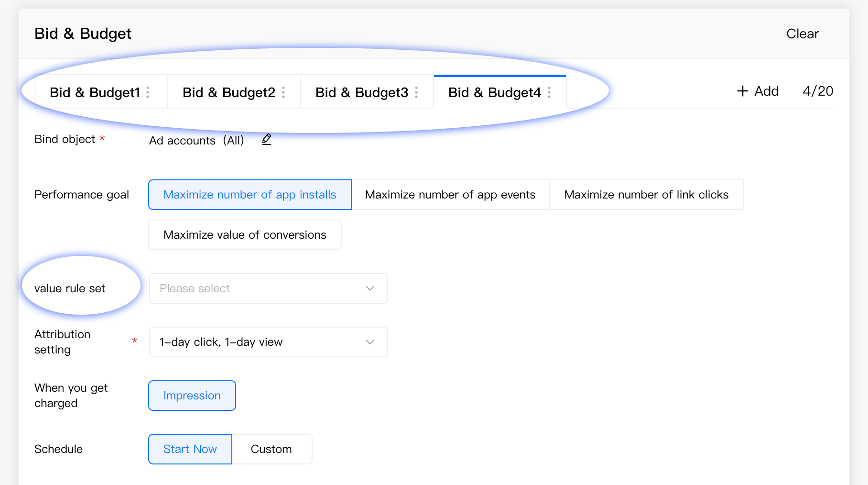This screenshot has height=485, width=868.
Task: Click the value rule set chevron arrow
Action: [x=369, y=288]
